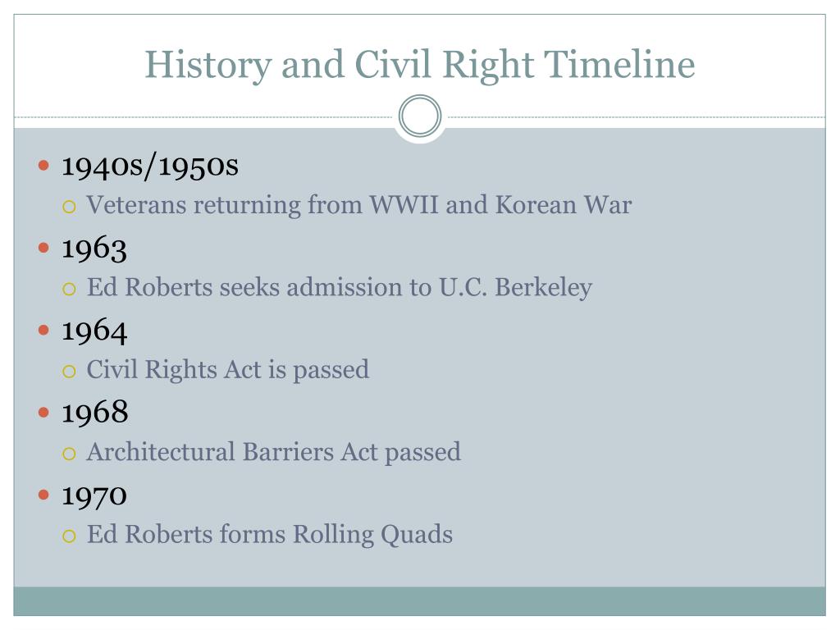Click Ed Roberts seeks admission to U.C. Berkeley

point(340,288)
